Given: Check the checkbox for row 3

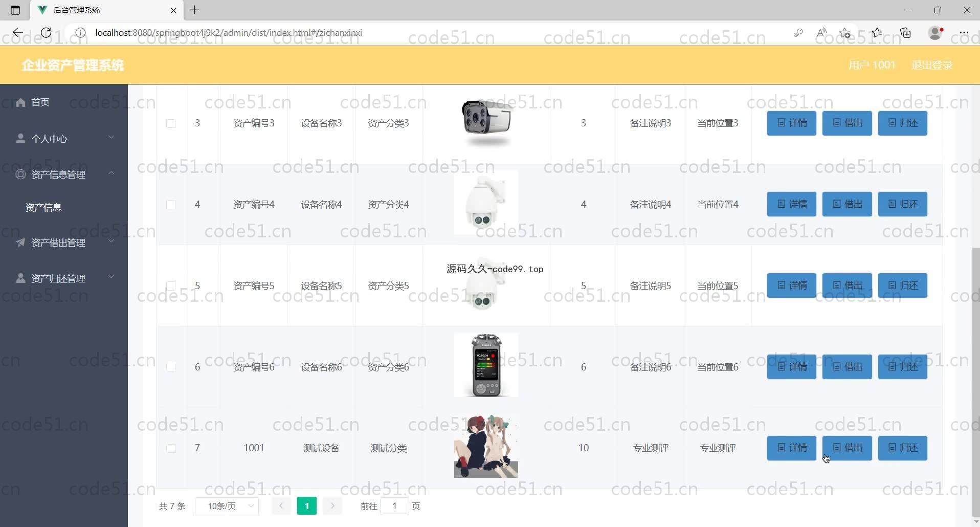Looking at the screenshot, I should click(x=171, y=123).
